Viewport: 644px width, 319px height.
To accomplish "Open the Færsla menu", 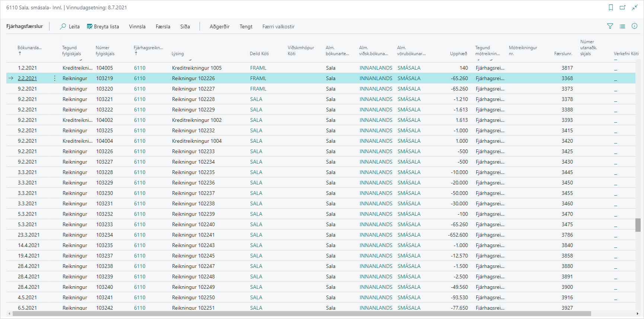I will pos(163,26).
